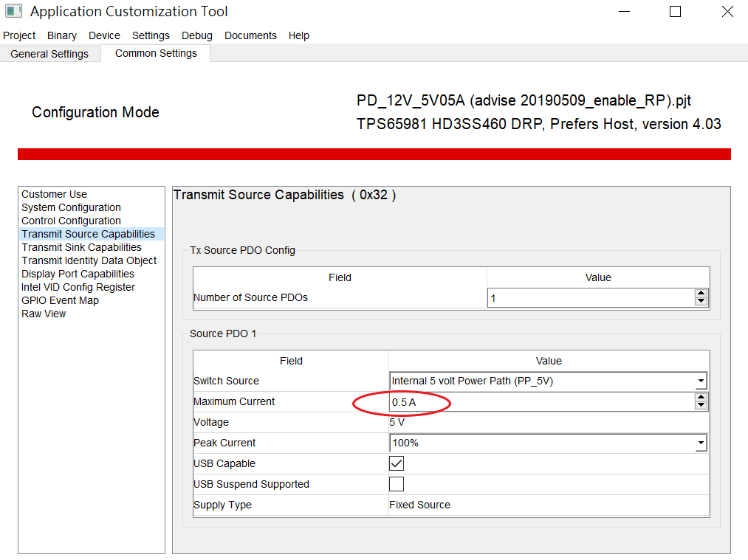Click the 'Fixed Source' Supply Type value
Image resolution: width=748 pixels, height=560 pixels.
pyautogui.click(x=420, y=505)
